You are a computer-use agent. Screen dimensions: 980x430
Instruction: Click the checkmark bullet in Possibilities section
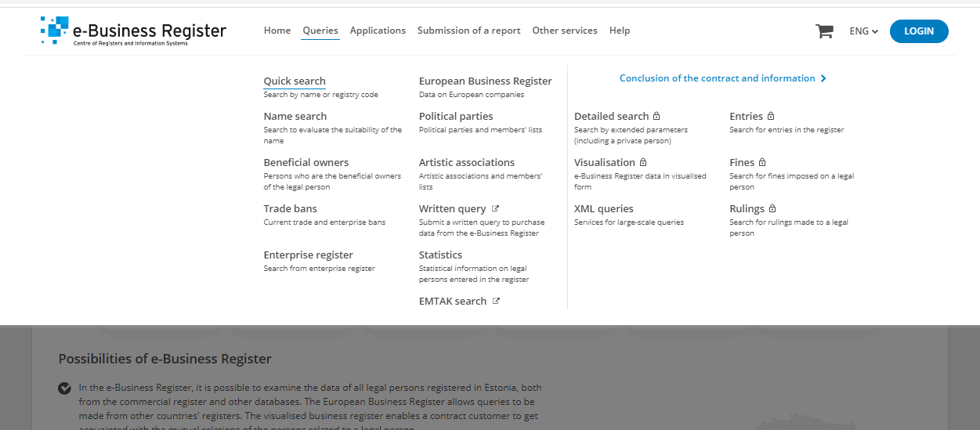point(64,388)
